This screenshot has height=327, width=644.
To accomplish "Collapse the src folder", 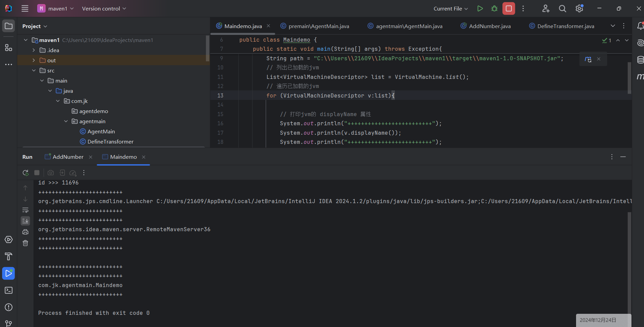I will (x=33, y=70).
